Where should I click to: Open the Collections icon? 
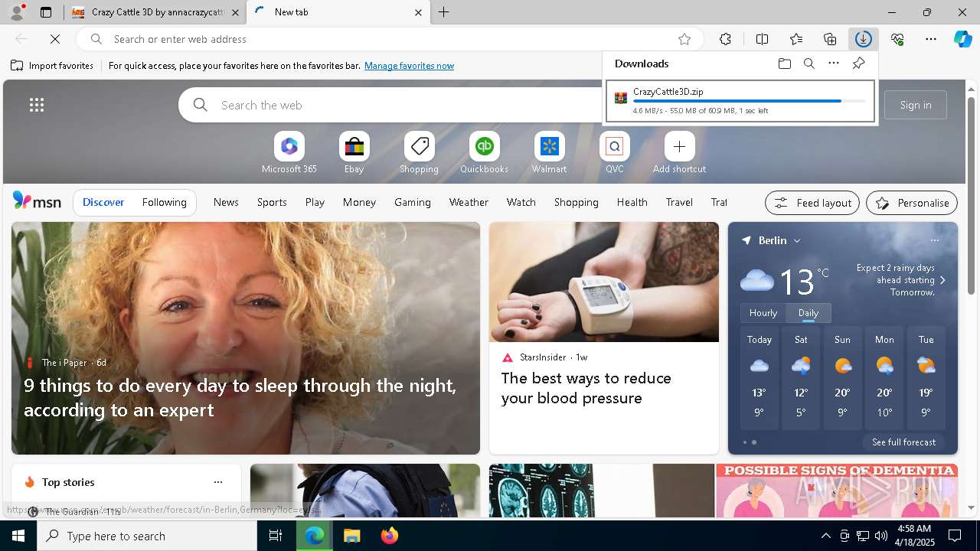click(830, 39)
